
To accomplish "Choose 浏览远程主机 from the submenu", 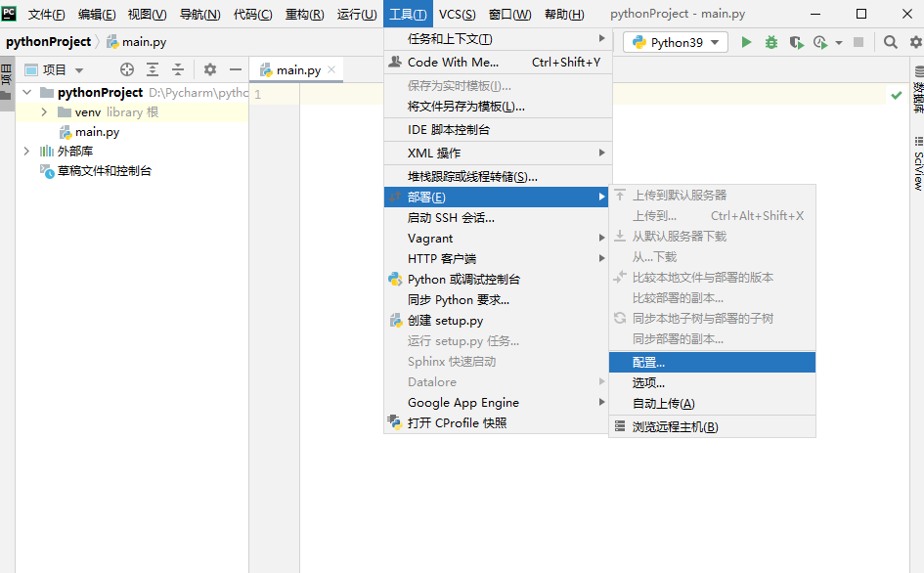I will coord(677,426).
